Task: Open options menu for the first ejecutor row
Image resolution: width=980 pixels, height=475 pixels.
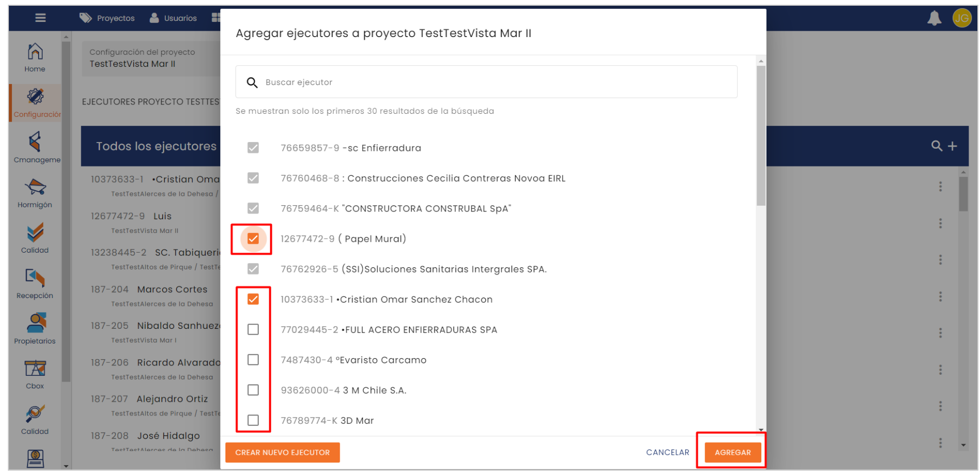Action: pos(940,186)
